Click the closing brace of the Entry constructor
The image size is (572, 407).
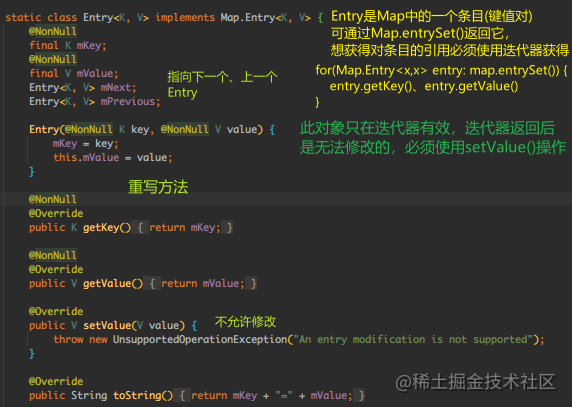click(31, 171)
